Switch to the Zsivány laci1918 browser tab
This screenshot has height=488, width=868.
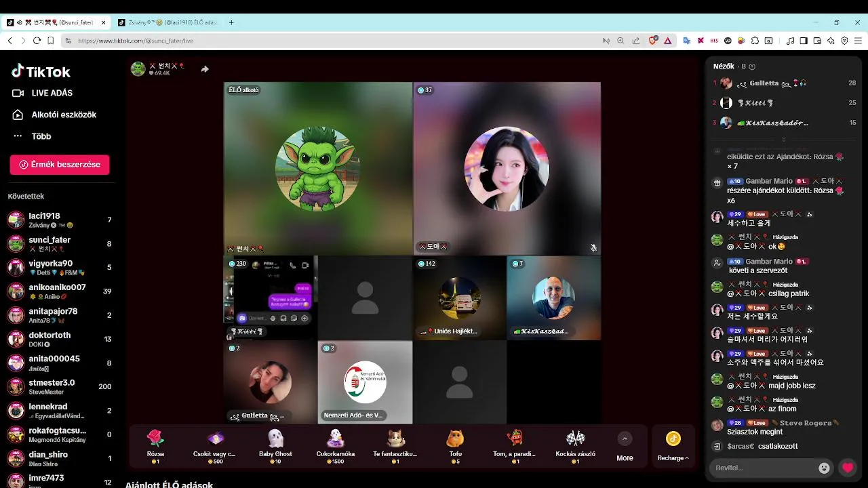pyautogui.click(x=167, y=22)
